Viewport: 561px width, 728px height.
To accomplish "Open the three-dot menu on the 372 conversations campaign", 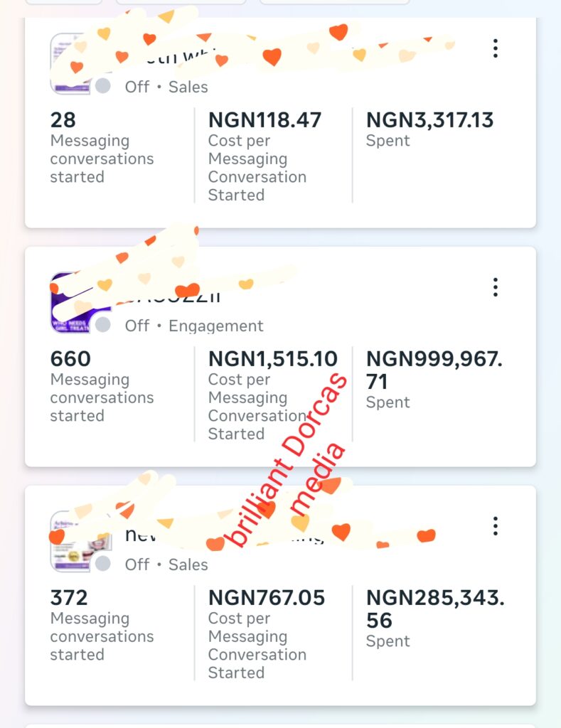I will [496, 526].
